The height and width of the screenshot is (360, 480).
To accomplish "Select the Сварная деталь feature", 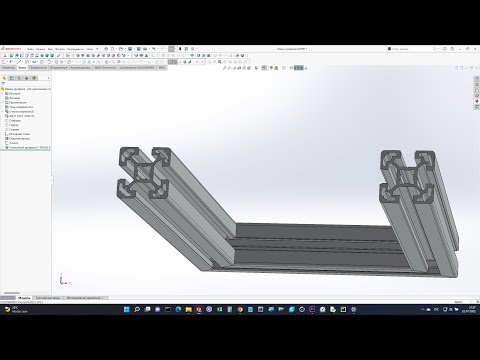I will (18, 138).
